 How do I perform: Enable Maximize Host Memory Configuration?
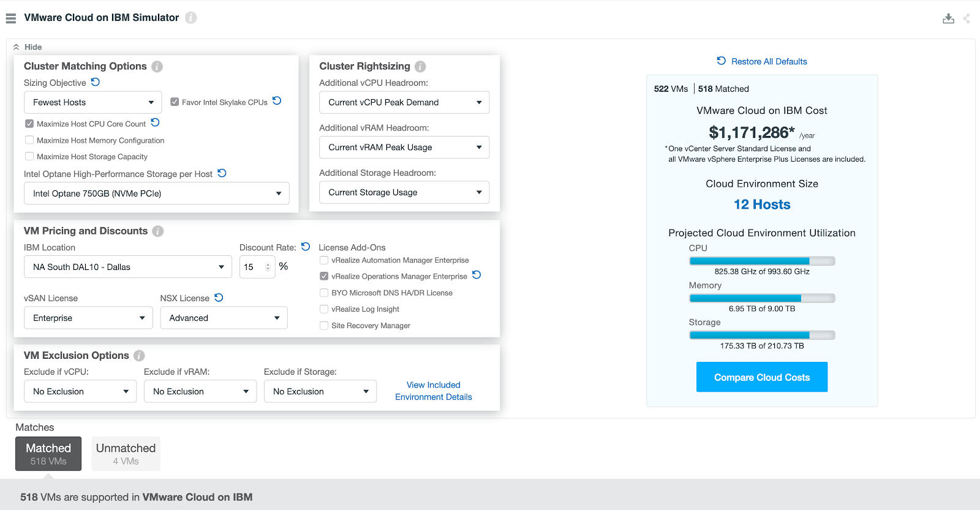coord(29,140)
